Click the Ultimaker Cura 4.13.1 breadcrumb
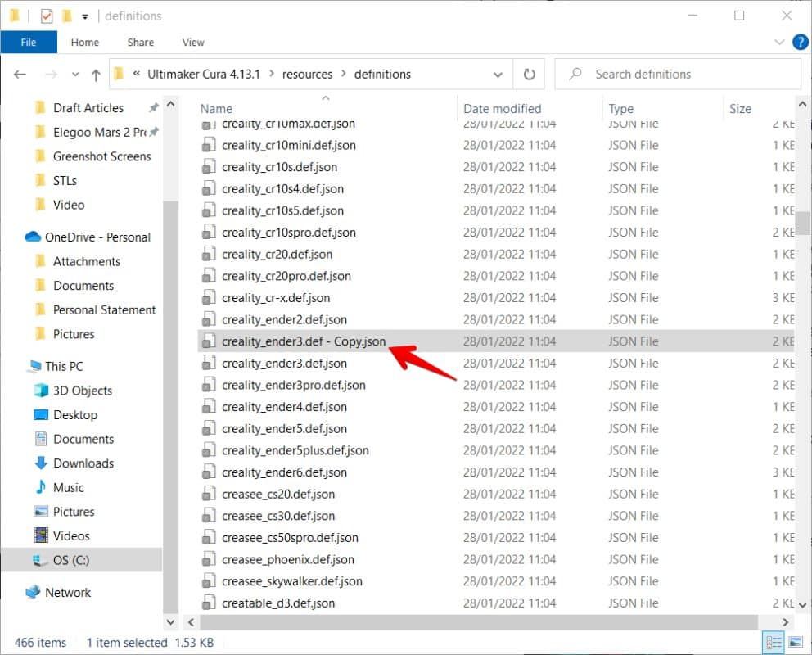 tap(204, 74)
